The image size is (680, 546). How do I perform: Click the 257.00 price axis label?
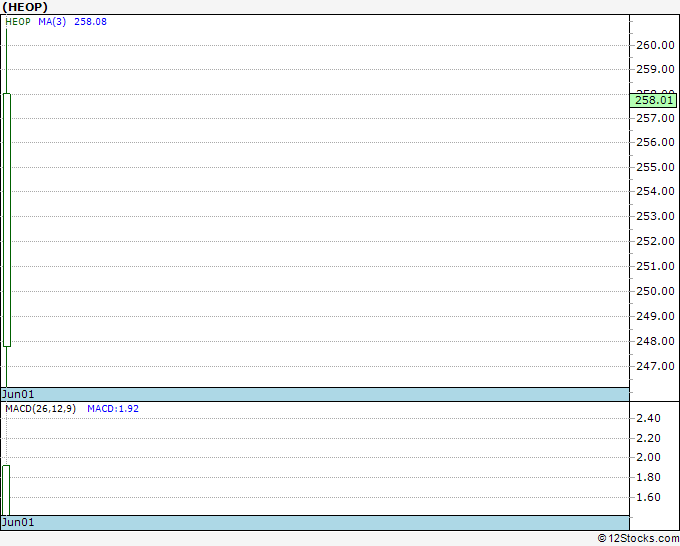655,118
